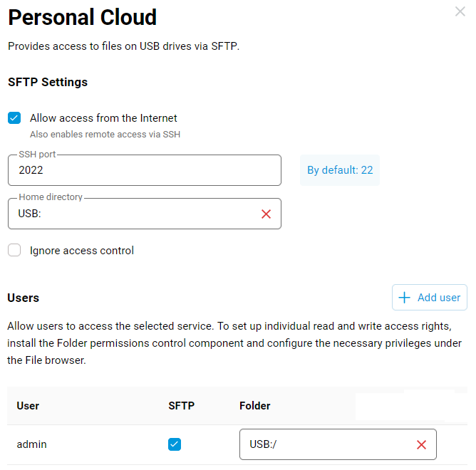The image size is (476, 470).
Task: Click the Allow access from the Internet label
Action: tap(103, 118)
